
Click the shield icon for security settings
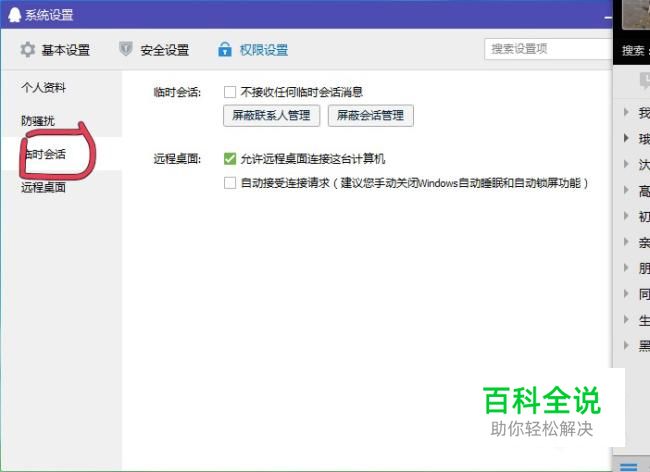coord(126,49)
